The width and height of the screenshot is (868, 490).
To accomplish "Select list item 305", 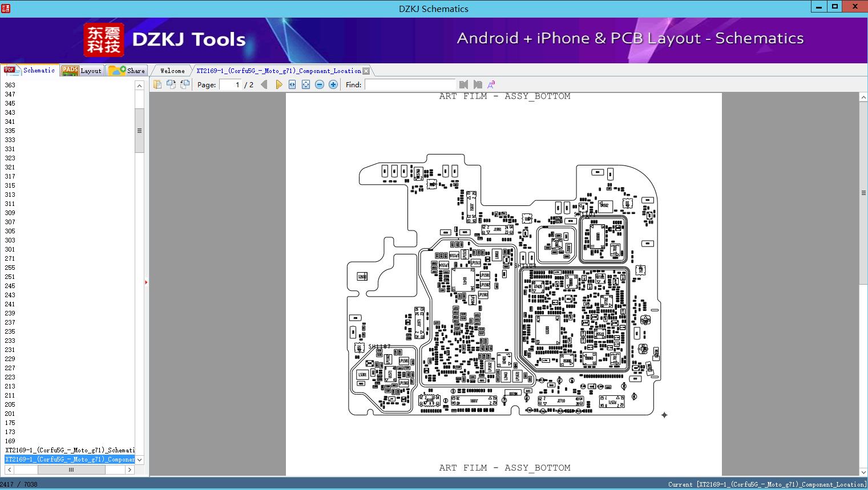I will coord(10,231).
